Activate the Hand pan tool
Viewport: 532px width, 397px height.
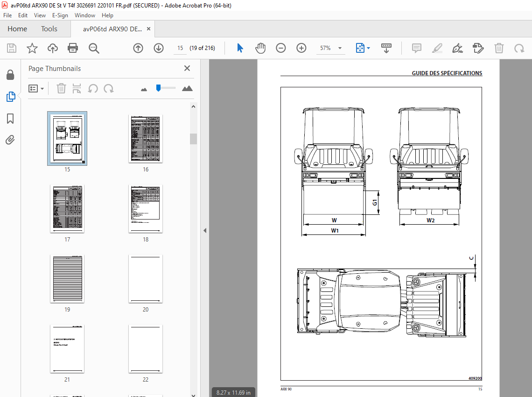click(260, 48)
